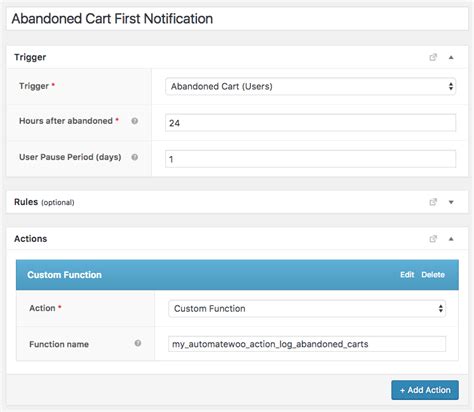Click the Custom Function blue header bar
Image resolution: width=474 pixels, height=412 pixels.
point(237,275)
